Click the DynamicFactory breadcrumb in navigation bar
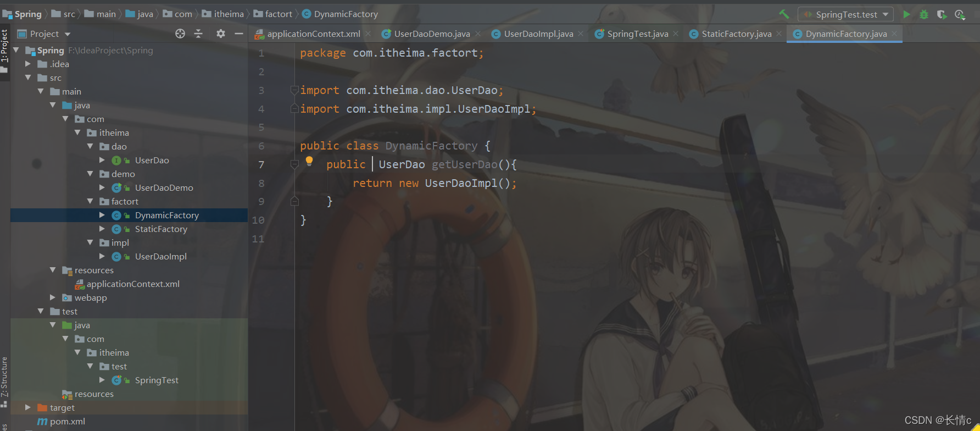The height and width of the screenshot is (431, 980). [340, 14]
